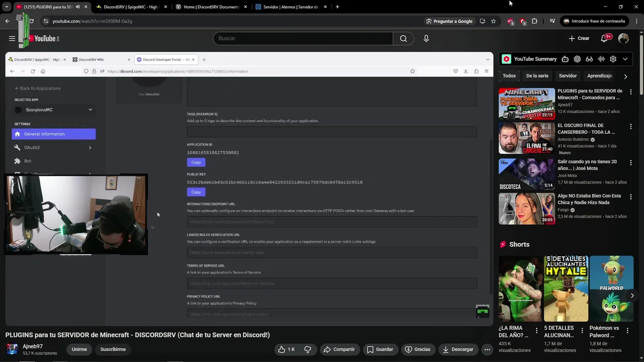Subscribe with the Suscribirme button
Screen dimensions: 644x362
click(x=113, y=349)
